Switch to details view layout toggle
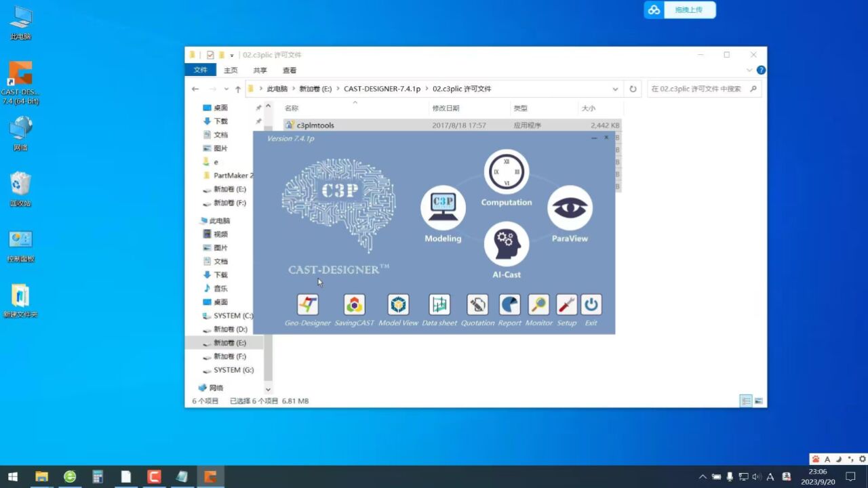Viewport: 868px width, 488px height. (x=746, y=401)
